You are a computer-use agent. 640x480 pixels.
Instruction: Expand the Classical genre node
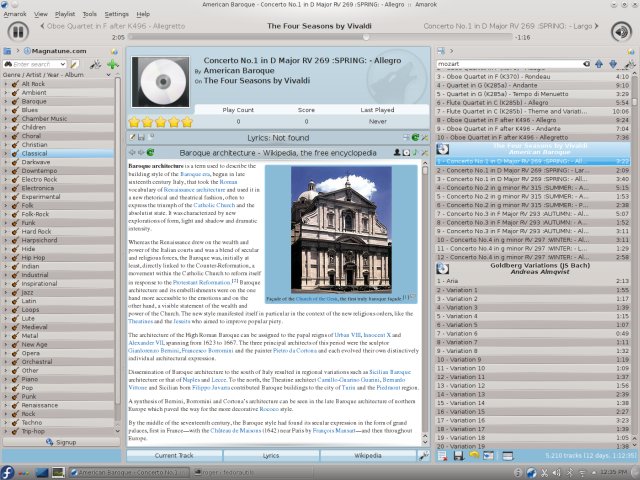tap(8, 153)
